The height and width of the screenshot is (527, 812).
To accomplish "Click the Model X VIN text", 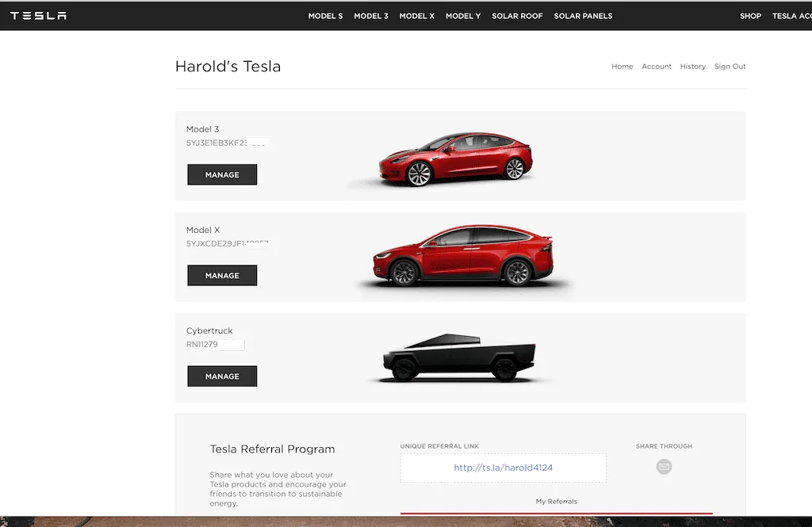I will (x=228, y=243).
